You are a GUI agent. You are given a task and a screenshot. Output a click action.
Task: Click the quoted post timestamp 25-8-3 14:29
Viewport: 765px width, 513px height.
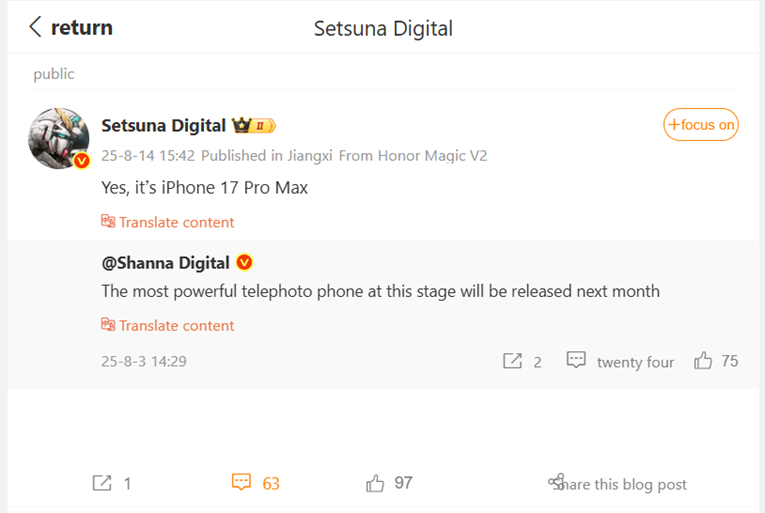coord(144,361)
